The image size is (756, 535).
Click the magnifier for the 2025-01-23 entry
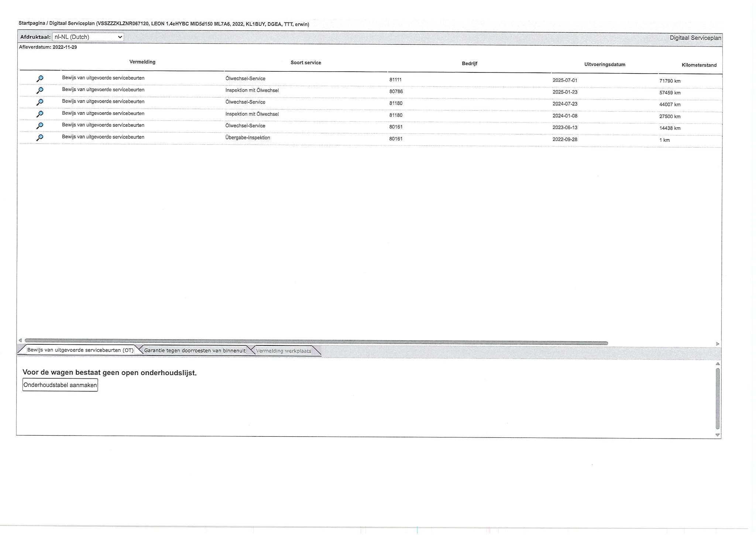tap(40, 90)
